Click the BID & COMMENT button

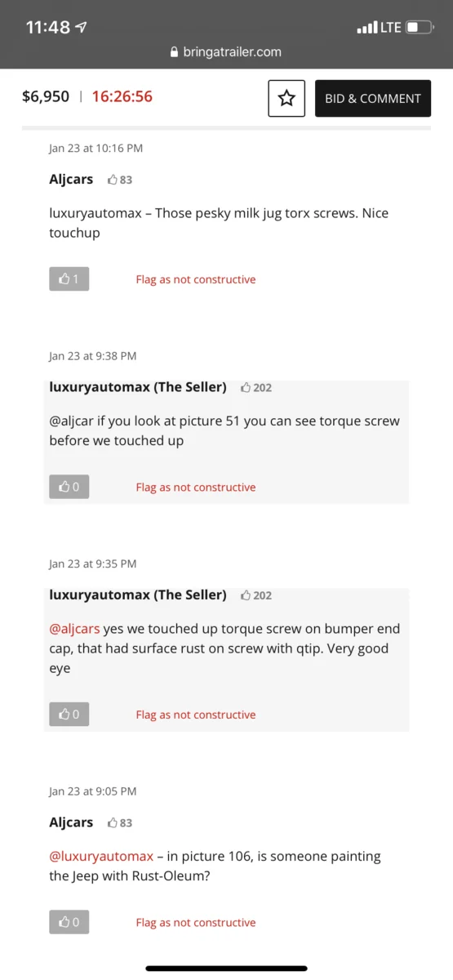click(373, 98)
